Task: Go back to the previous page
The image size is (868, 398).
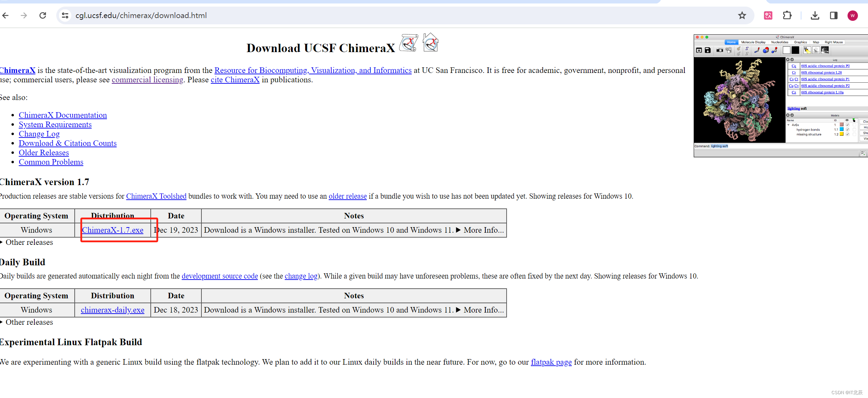Action: coord(6,15)
